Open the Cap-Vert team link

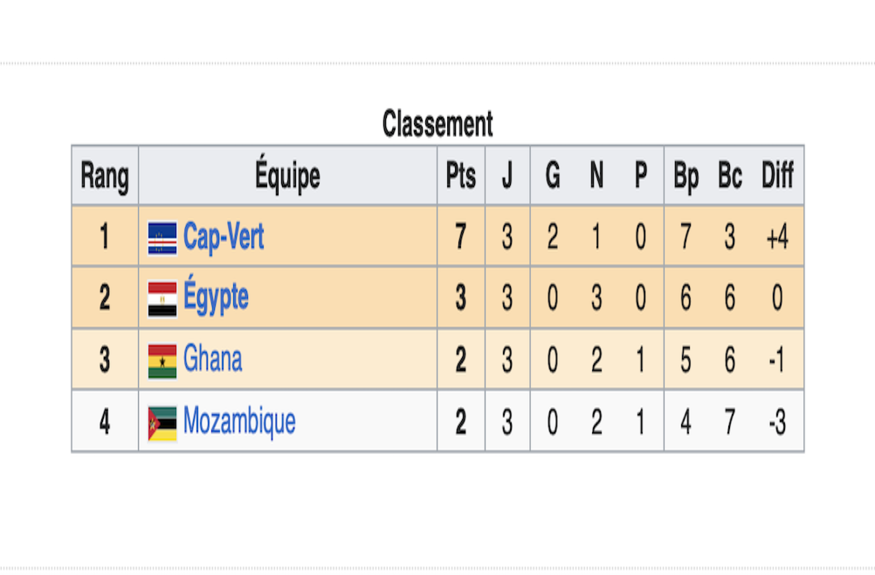223,237
